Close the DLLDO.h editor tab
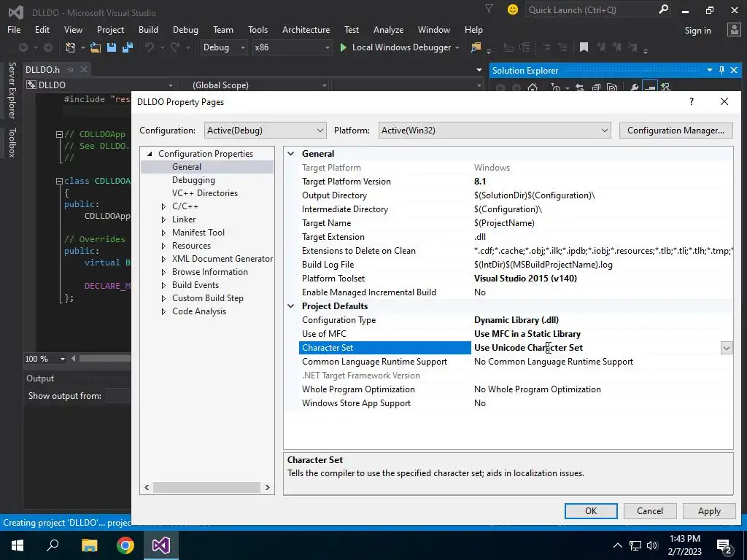Image resolution: width=747 pixels, height=560 pixels. click(x=84, y=69)
